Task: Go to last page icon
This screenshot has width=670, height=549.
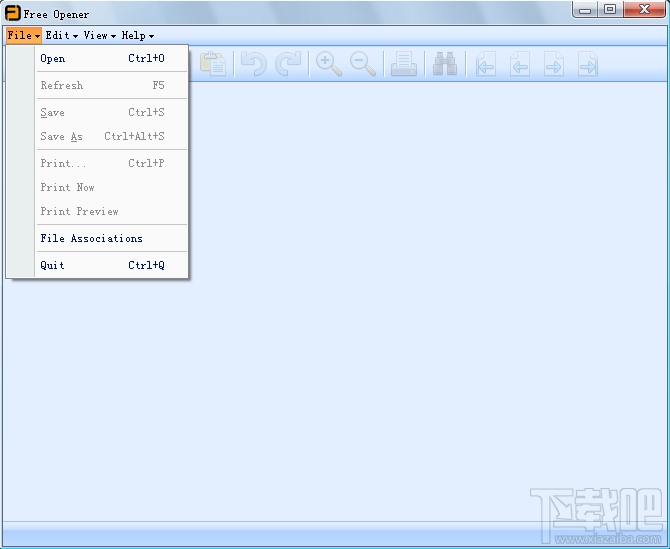Action: tap(588, 64)
